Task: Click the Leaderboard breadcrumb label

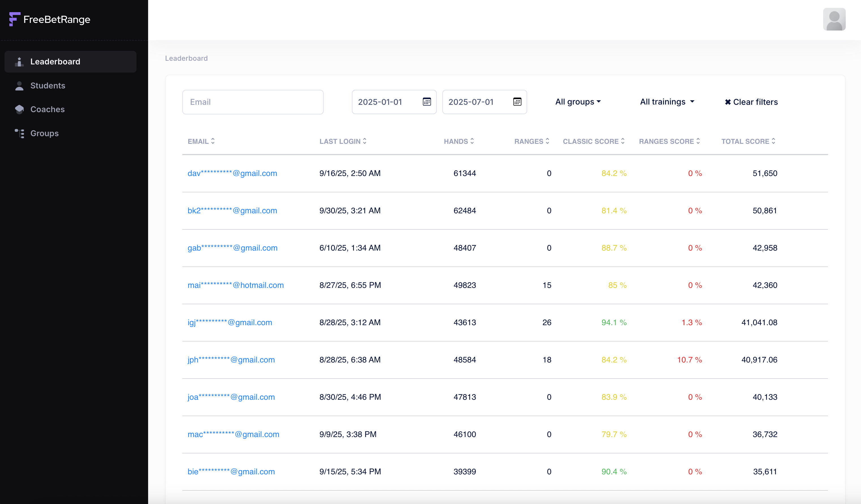Action: 186,58
